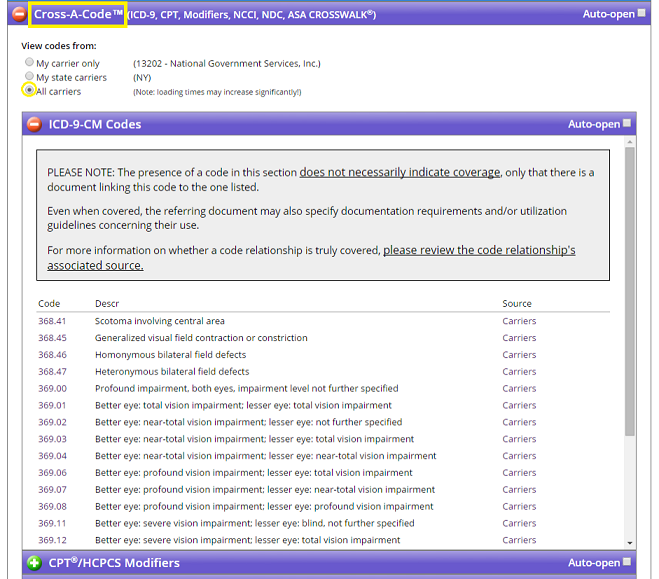Click 'does not necessarily indicate coverage' link
This screenshot has height=579, width=659.
[399, 172]
